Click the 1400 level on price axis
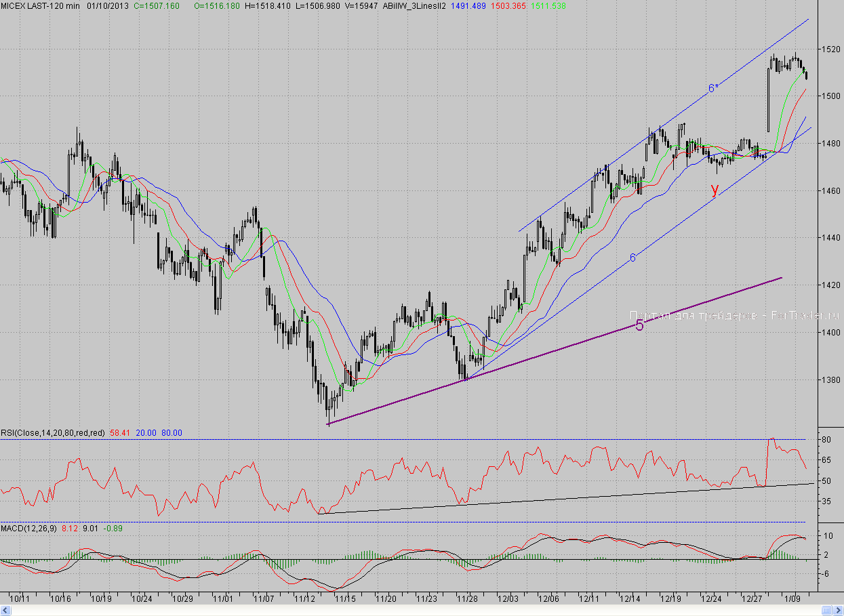 coord(830,333)
